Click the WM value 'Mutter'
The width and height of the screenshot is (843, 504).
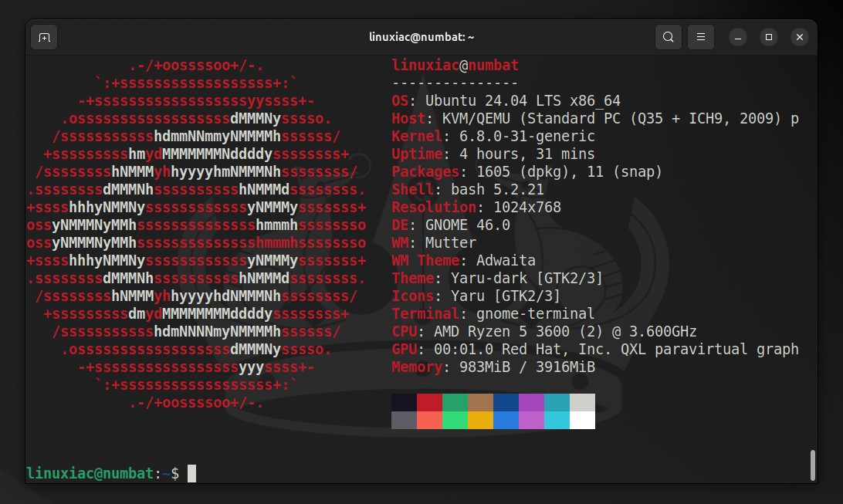click(451, 243)
